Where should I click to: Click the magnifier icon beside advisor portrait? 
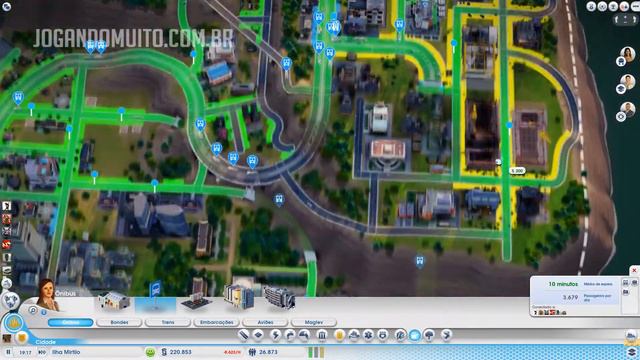click(33, 311)
